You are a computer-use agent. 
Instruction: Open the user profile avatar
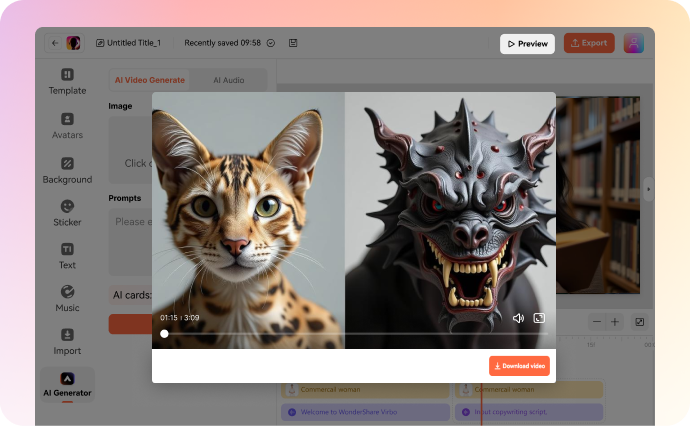tap(634, 43)
